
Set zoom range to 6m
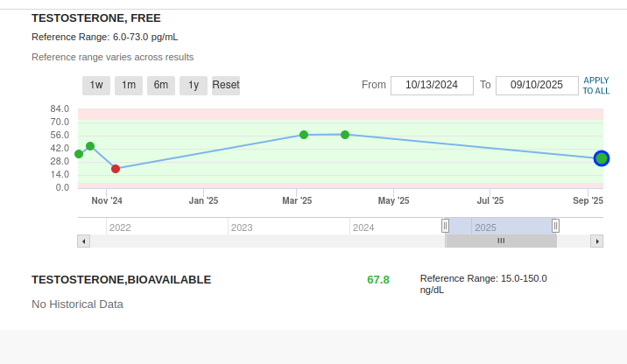pyautogui.click(x=161, y=85)
